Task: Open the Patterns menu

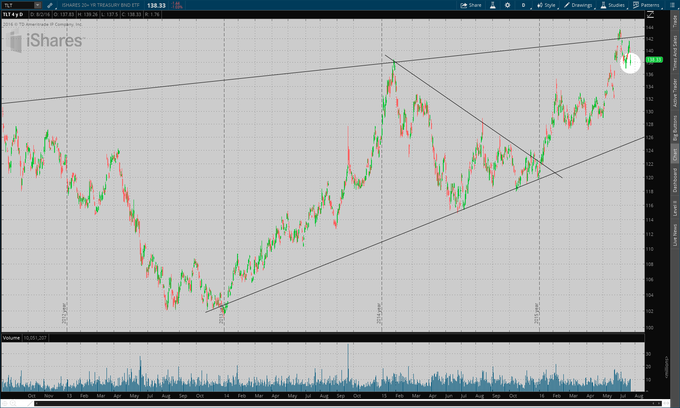Action: pyautogui.click(x=647, y=5)
